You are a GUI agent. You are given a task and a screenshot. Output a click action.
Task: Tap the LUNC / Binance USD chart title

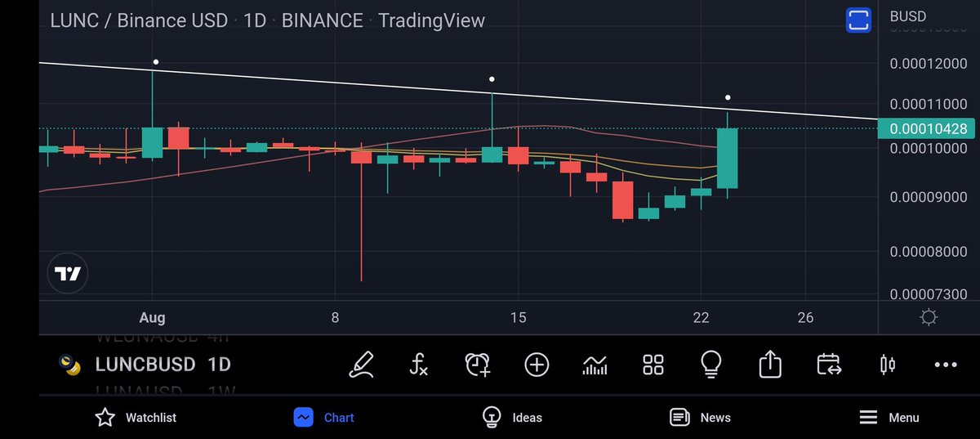coord(139,20)
